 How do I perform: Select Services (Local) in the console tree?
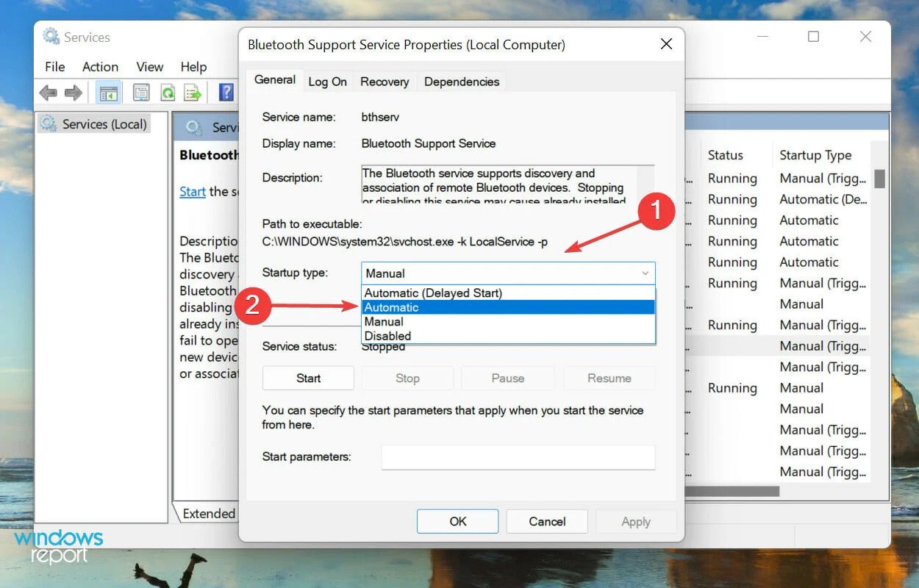[104, 124]
